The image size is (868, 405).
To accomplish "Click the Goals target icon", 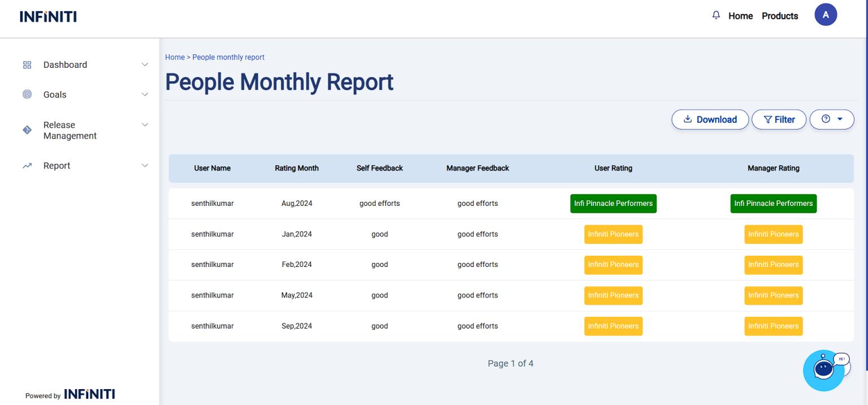I will tap(27, 94).
